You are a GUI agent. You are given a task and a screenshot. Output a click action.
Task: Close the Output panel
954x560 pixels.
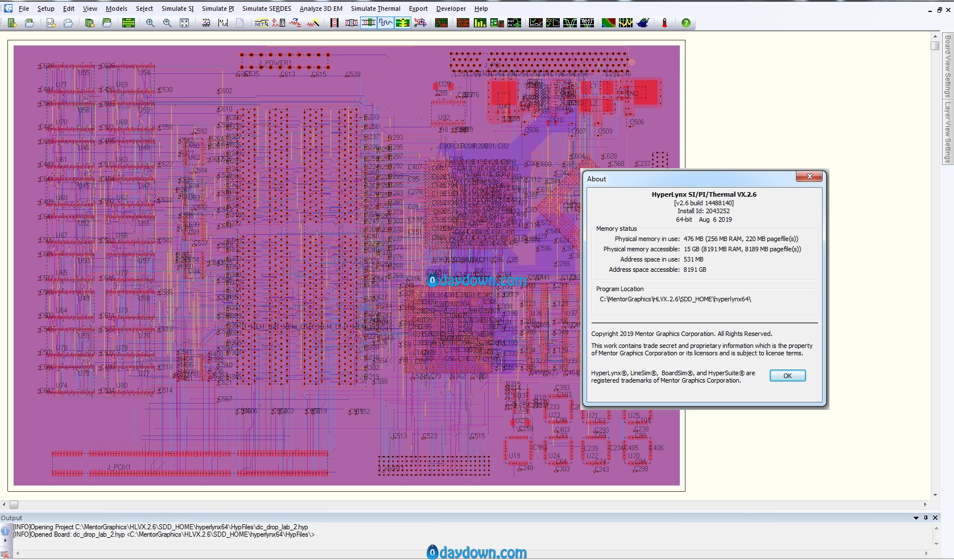click(936, 518)
